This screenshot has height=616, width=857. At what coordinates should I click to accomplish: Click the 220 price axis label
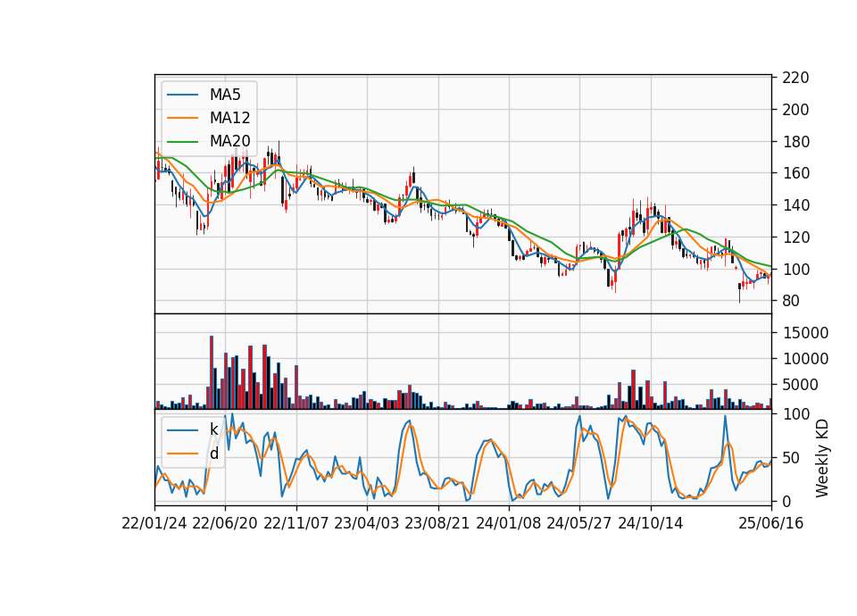click(x=795, y=78)
